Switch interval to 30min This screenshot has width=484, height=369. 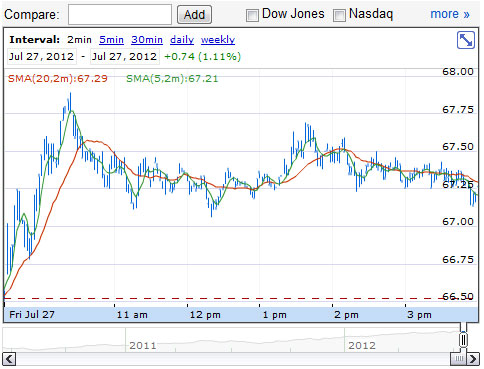pos(147,40)
